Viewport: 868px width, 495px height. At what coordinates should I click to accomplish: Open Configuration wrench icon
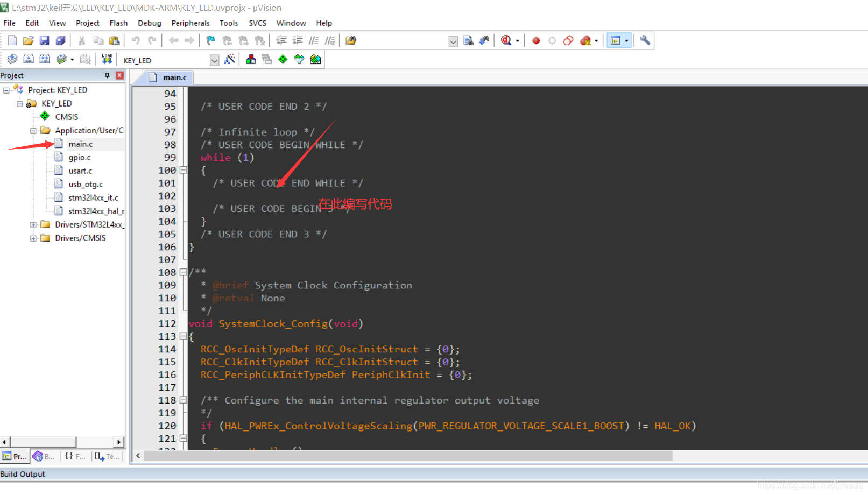(645, 40)
